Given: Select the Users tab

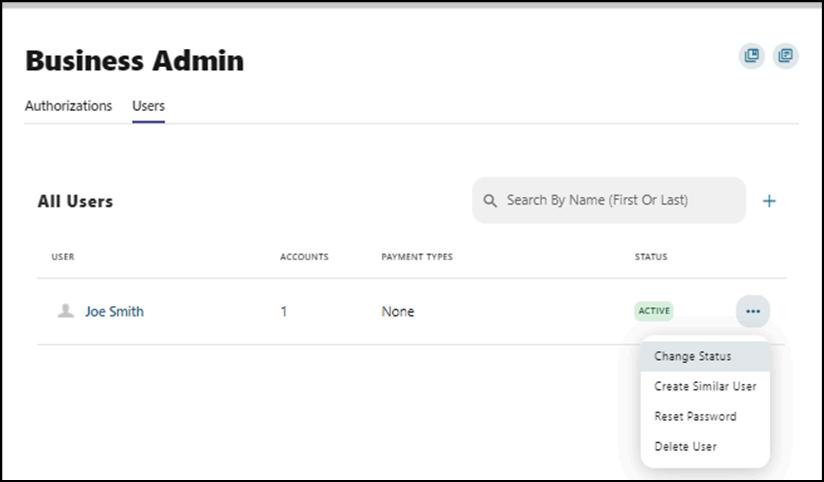Looking at the screenshot, I should [148, 106].
